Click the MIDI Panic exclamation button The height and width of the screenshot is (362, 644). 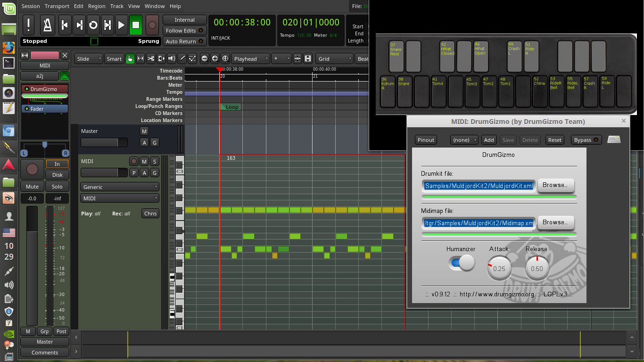[29, 25]
